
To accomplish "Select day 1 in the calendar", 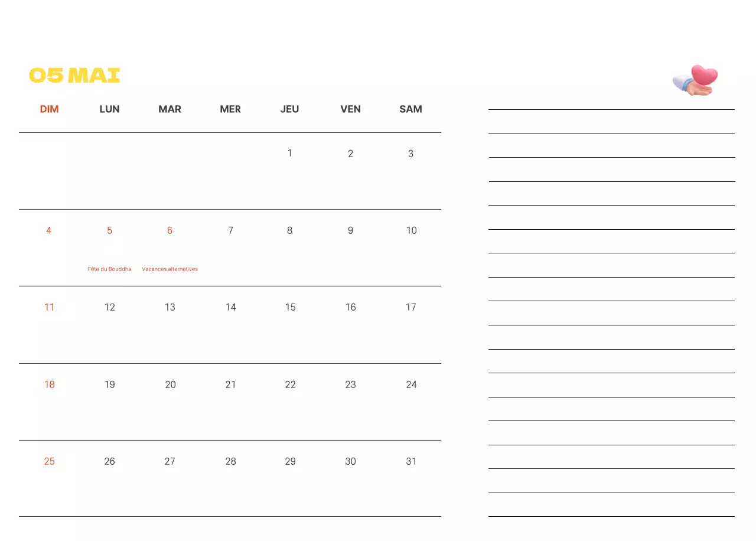I will coord(289,154).
